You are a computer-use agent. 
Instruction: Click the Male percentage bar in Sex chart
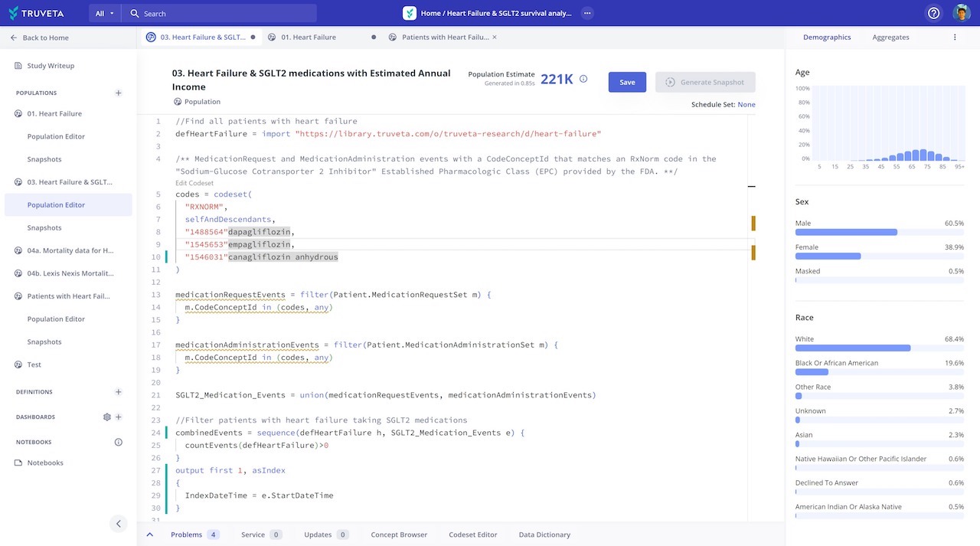pos(845,232)
